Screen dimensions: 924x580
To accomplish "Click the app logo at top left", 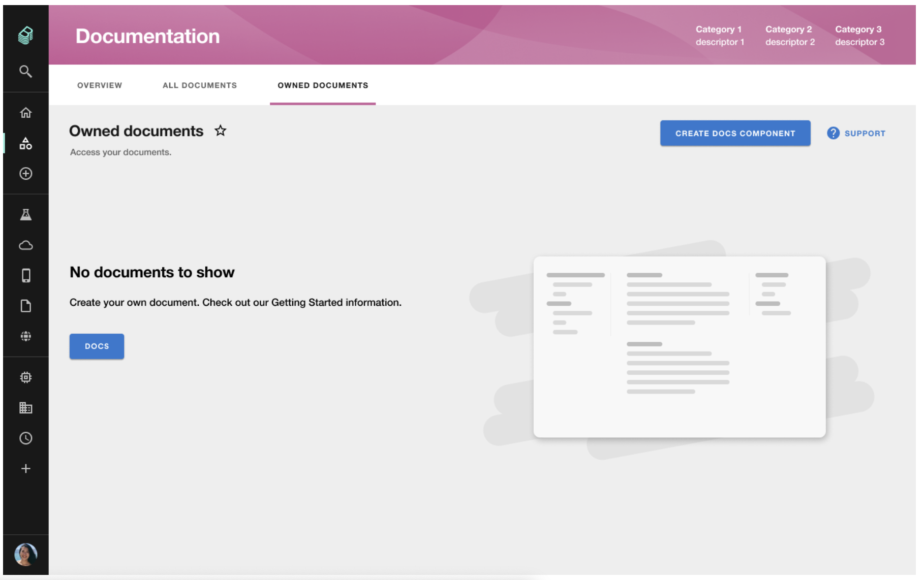I will pos(25,36).
